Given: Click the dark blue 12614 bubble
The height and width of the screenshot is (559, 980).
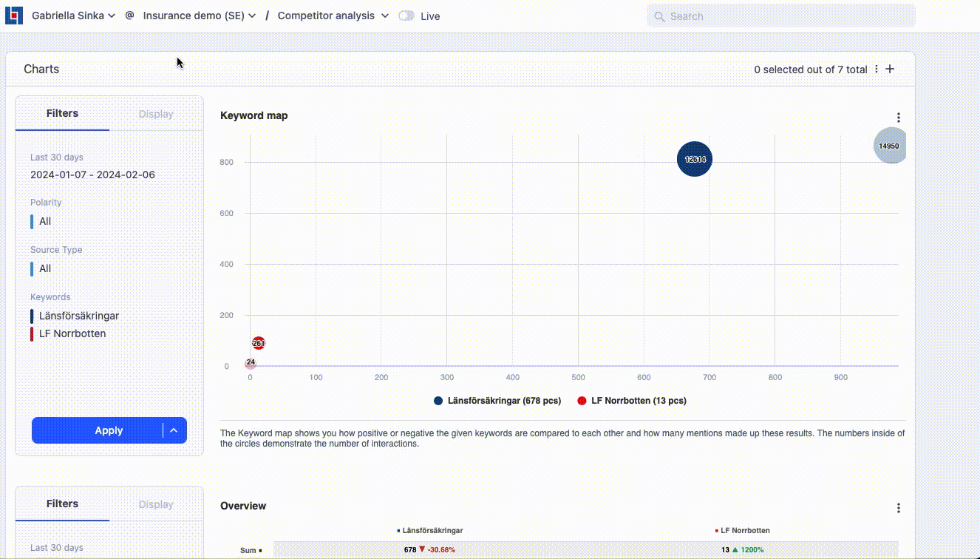Looking at the screenshot, I should pos(695,159).
